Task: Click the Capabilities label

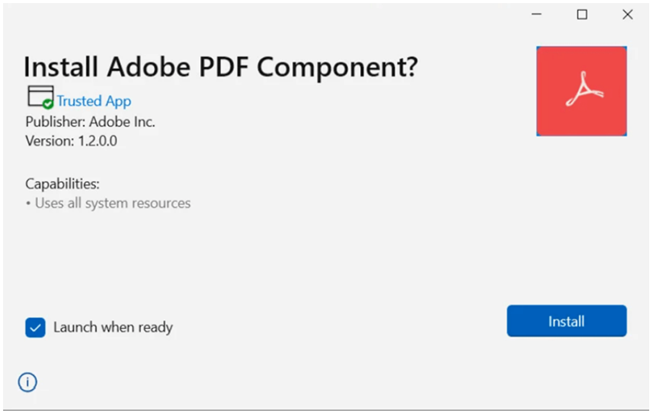Action: click(62, 184)
